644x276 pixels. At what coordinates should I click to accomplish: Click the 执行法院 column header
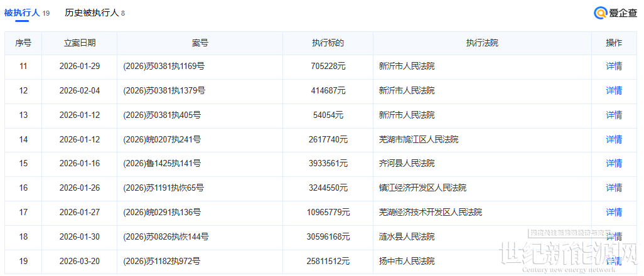click(482, 43)
